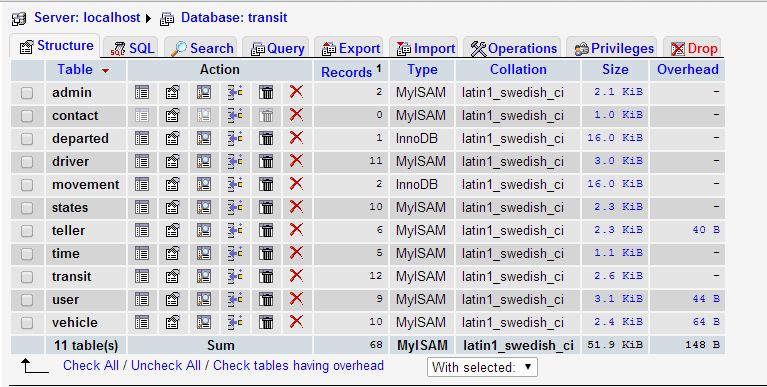Open the movement table name link
This screenshot has width=767, height=387.
tap(86, 184)
